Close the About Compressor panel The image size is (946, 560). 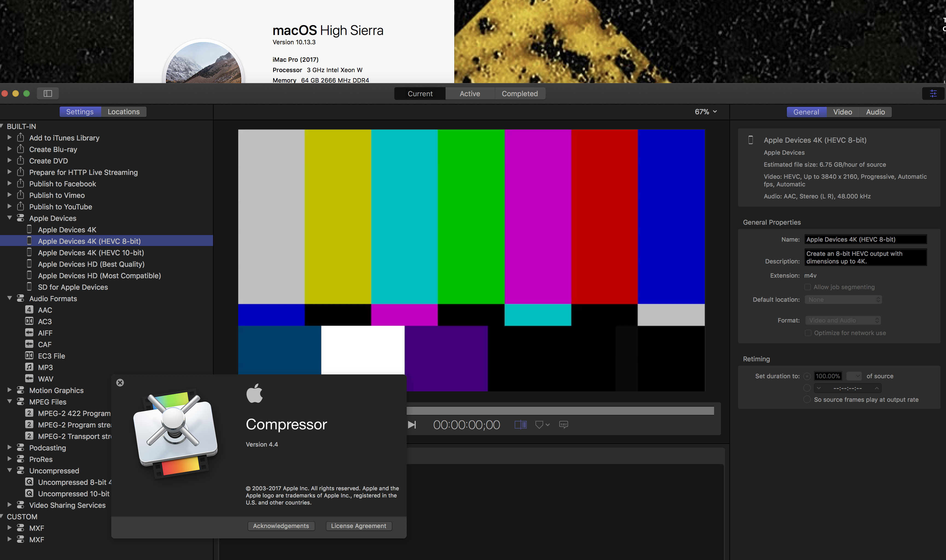(x=120, y=383)
